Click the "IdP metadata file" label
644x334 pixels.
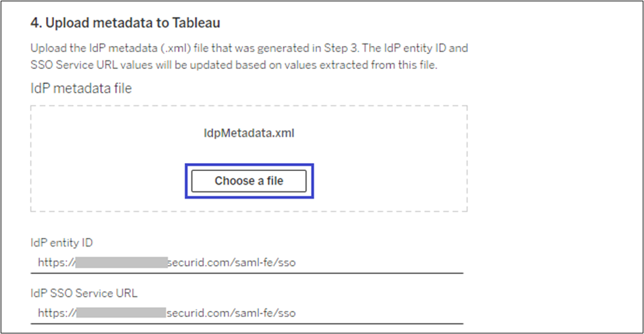[81, 88]
